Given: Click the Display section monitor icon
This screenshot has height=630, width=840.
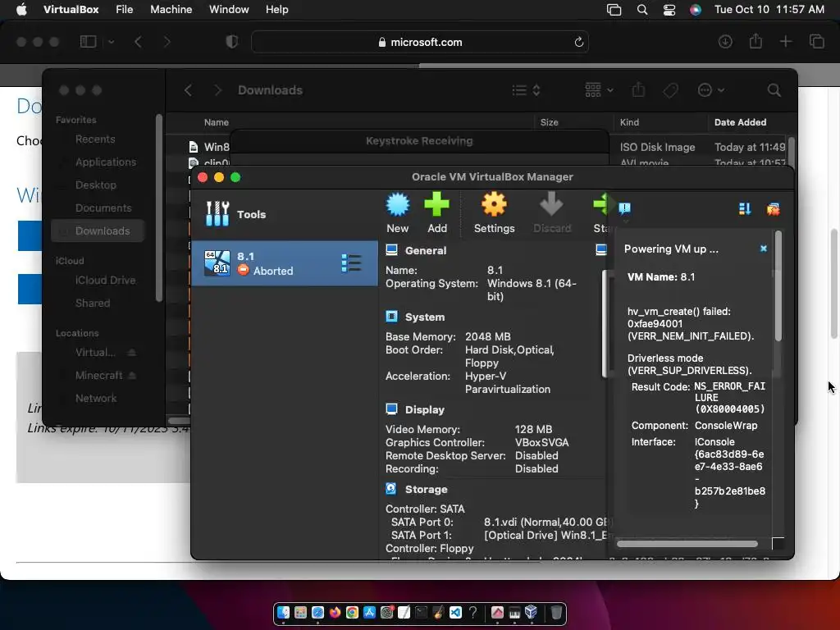Looking at the screenshot, I should [391, 409].
